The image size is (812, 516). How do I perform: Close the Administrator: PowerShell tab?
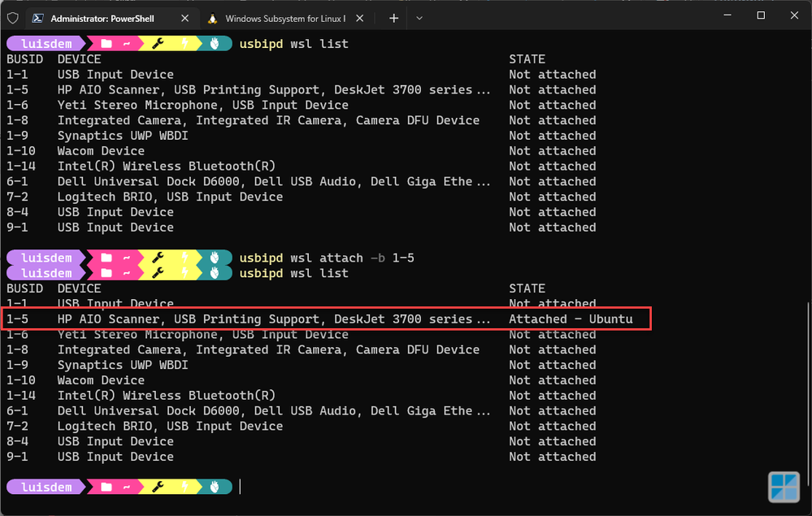[185, 18]
